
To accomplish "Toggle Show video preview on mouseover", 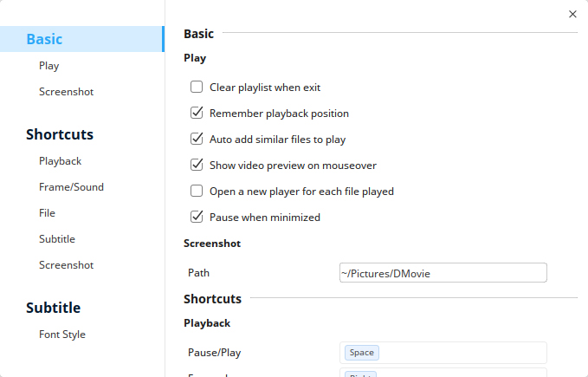I will pyautogui.click(x=197, y=166).
